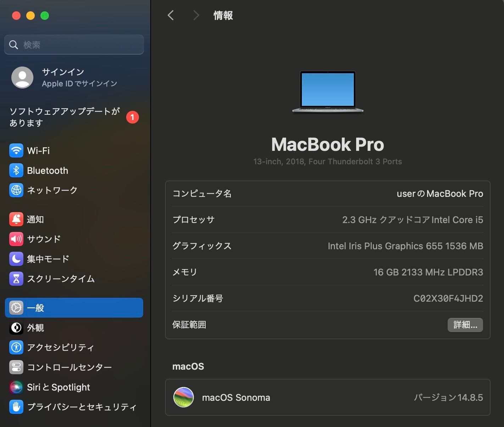Focus the 検索 search field

(x=74, y=45)
